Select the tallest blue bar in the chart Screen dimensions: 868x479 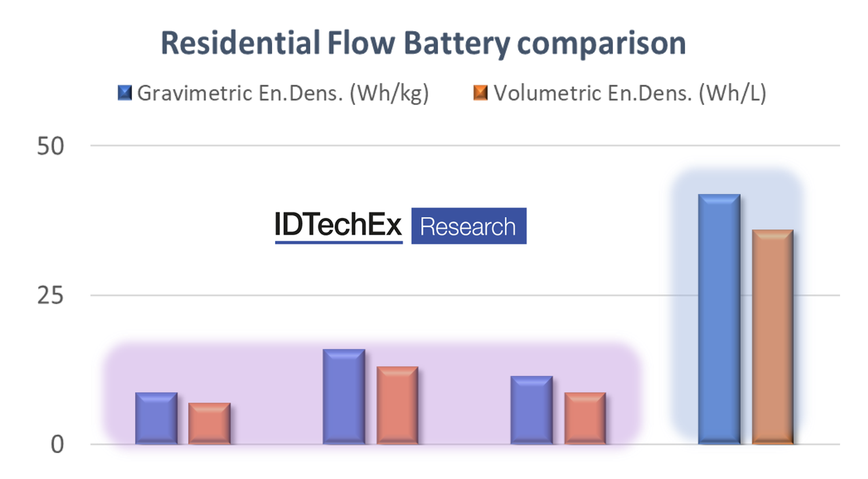click(x=719, y=320)
